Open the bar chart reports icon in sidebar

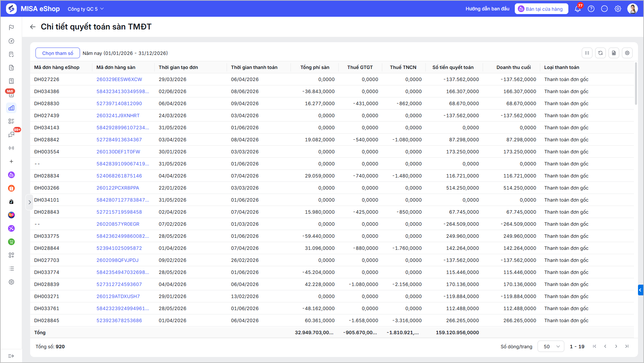(11, 108)
